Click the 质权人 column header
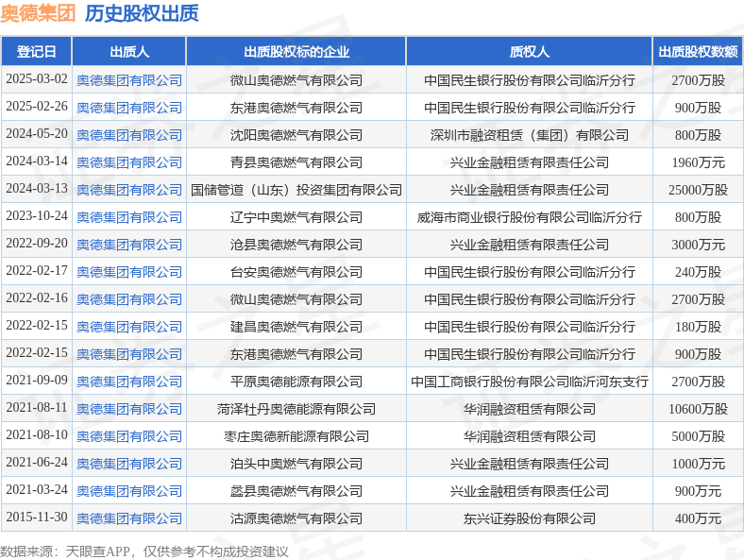The width and height of the screenshot is (744, 560). (530, 51)
